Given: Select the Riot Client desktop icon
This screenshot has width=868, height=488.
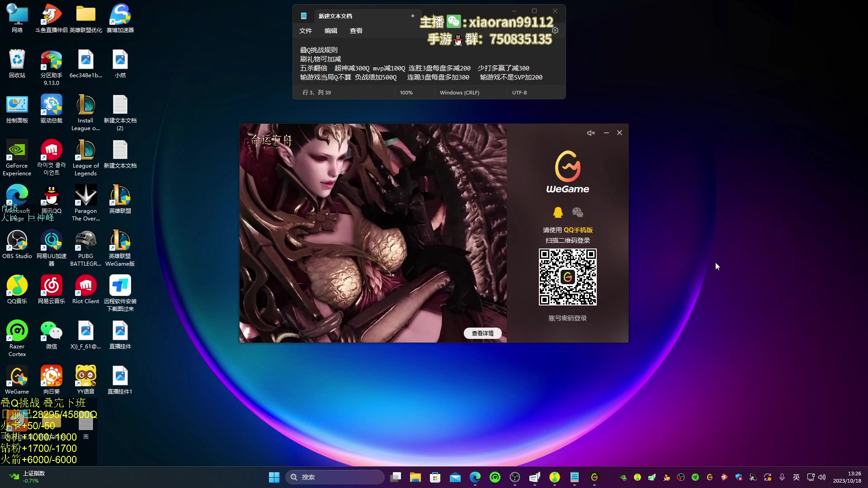Looking at the screenshot, I should pyautogui.click(x=86, y=290).
